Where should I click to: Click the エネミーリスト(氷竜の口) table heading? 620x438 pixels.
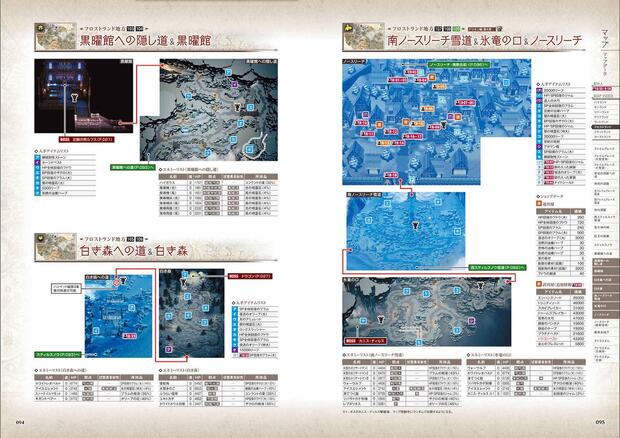(x=490, y=355)
